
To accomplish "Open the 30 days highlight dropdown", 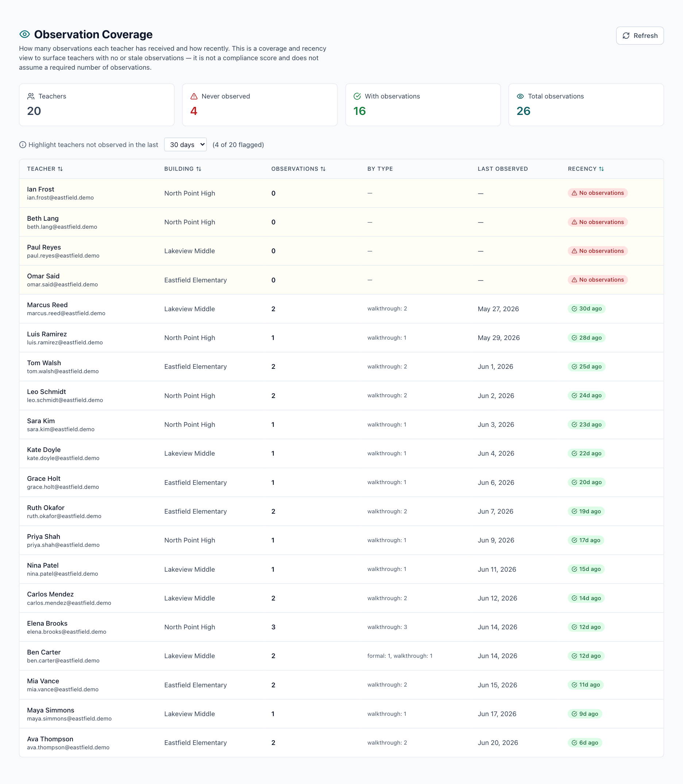I will (x=185, y=144).
